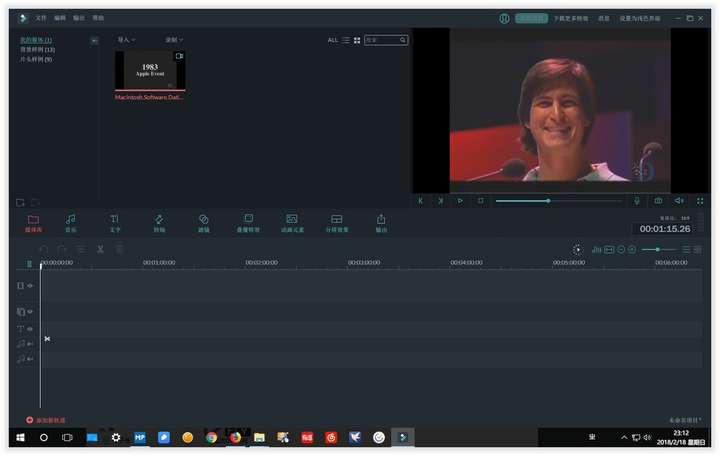Click the 00:03:00:00 ruler mark
This screenshot has height=456, width=720.
[364, 263]
